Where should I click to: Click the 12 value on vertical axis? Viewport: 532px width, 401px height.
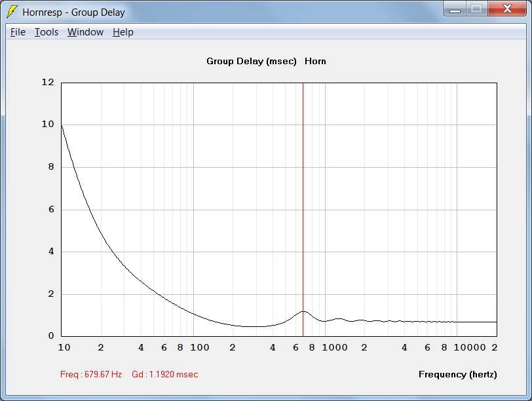(48, 82)
